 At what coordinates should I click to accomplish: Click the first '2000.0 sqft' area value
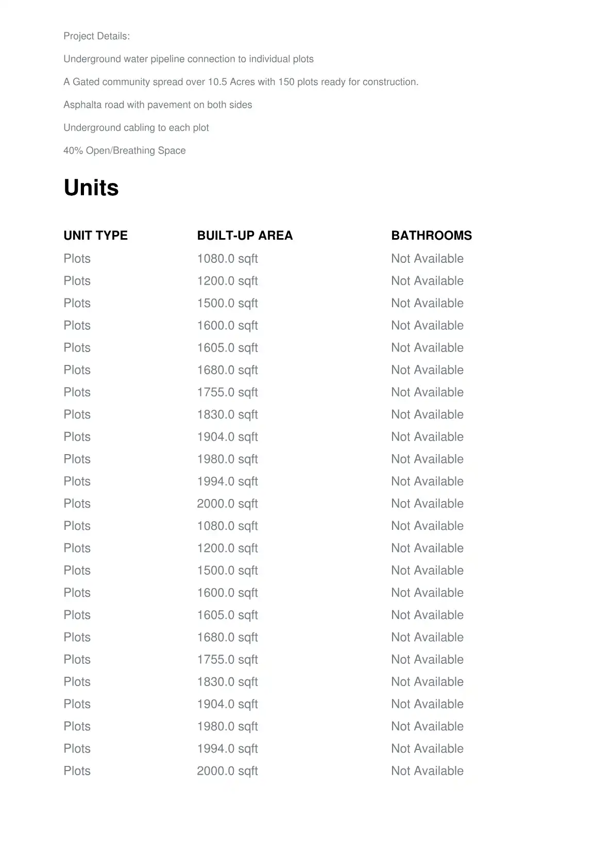(x=227, y=504)
